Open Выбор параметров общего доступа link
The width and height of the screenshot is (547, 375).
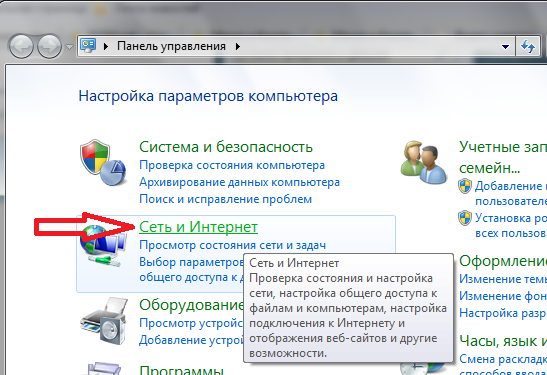coord(191,269)
